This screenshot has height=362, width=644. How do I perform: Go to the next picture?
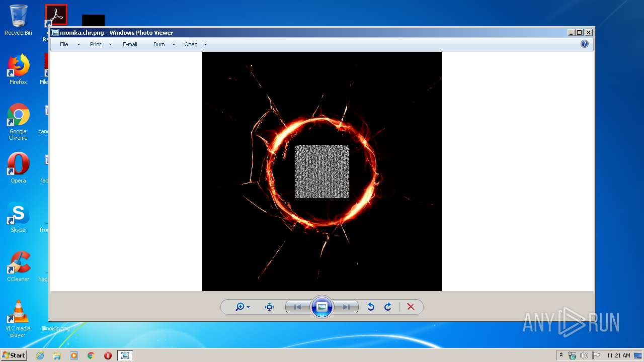point(346,307)
